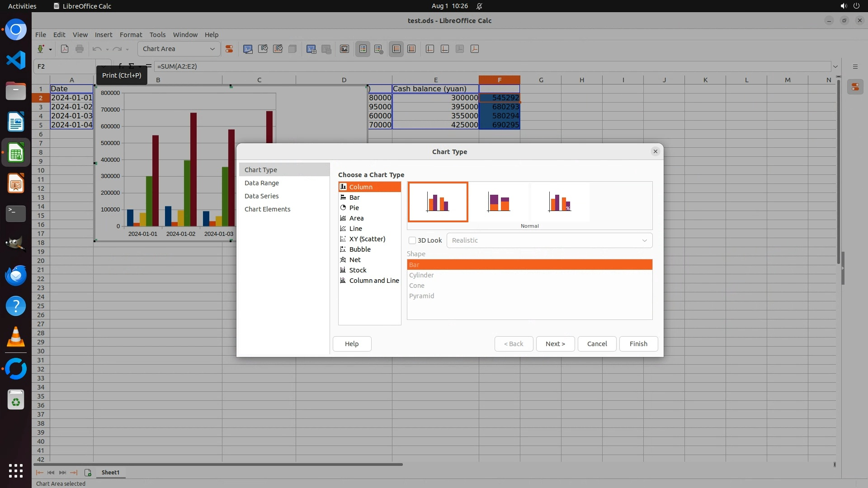
Task: Select the Pie chart type
Action: 354,208
